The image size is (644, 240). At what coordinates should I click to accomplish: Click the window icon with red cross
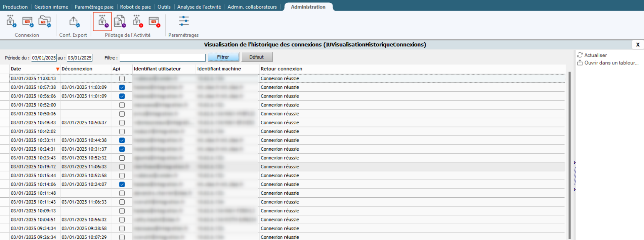[x=154, y=22]
